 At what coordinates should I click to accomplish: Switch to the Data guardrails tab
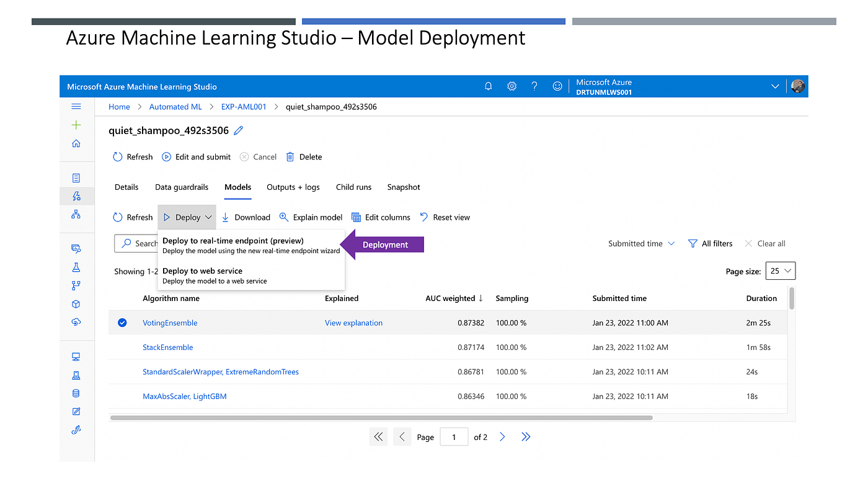182,187
